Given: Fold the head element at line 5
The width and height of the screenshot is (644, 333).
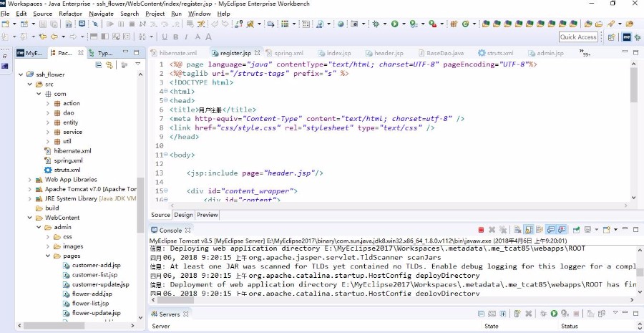Looking at the screenshot, I should point(165,100).
